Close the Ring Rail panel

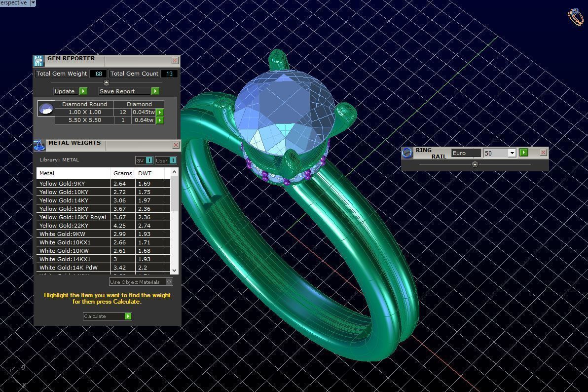pyautogui.click(x=544, y=153)
